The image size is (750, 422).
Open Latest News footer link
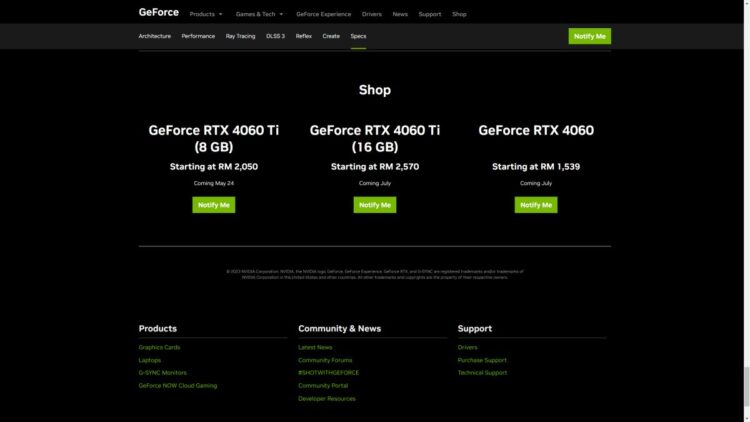pyautogui.click(x=315, y=347)
